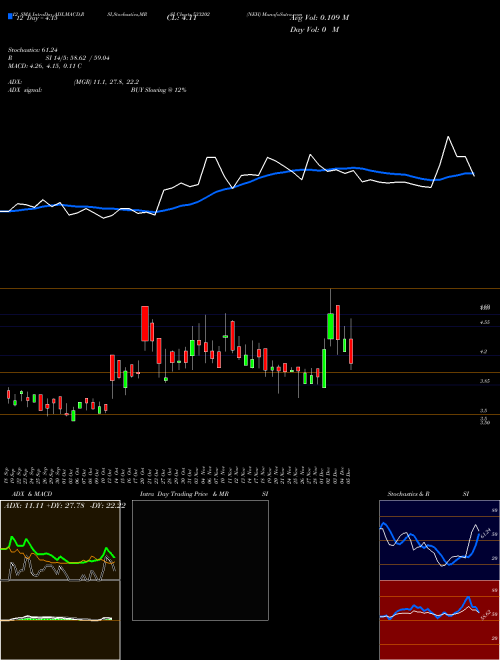Click the tall green candle before the December peak
This screenshot has width=500, height=660.
[324, 368]
